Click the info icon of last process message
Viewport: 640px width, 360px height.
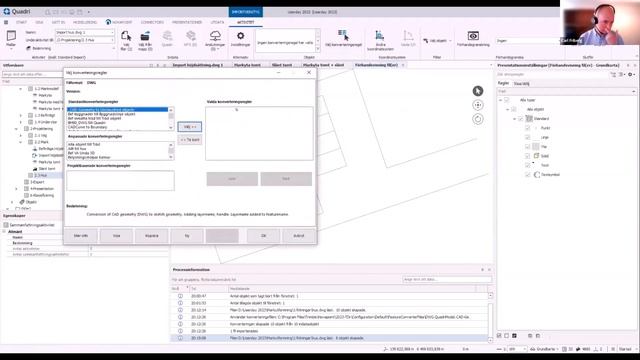[180, 338]
